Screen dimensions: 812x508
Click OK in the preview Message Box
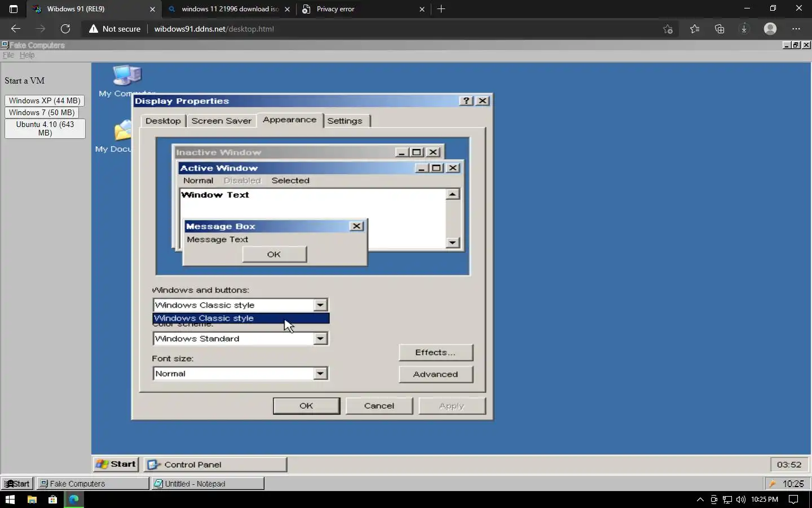tap(275, 254)
